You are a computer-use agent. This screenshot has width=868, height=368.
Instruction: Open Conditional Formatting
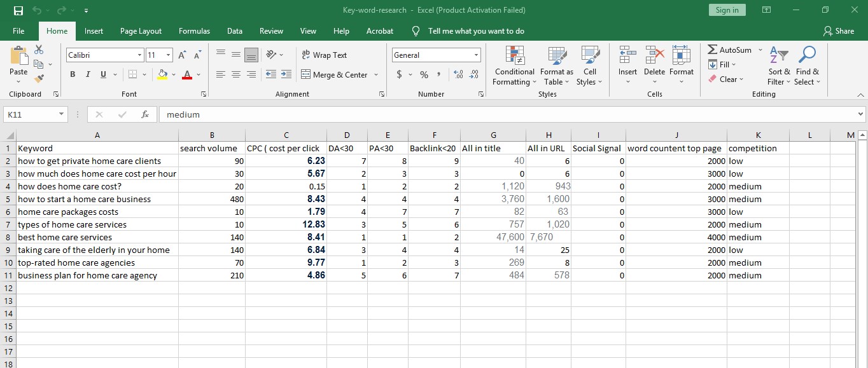(x=514, y=65)
